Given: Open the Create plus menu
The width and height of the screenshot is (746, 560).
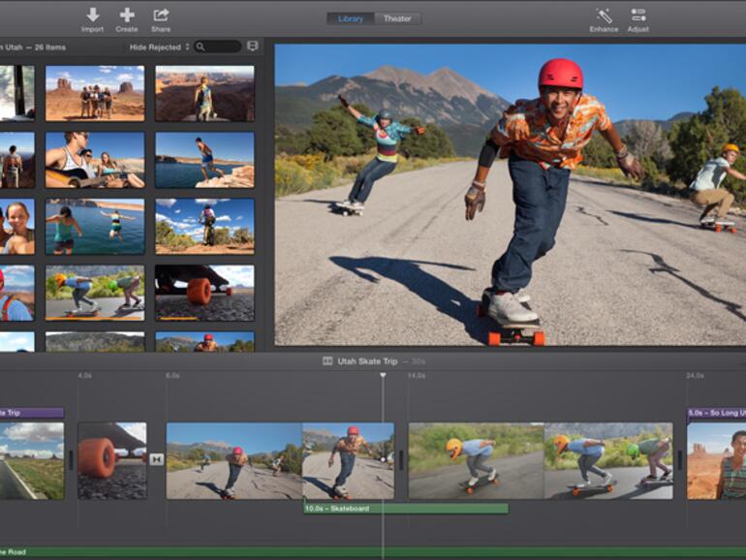Looking at the screenshot, I should [127, 15].
